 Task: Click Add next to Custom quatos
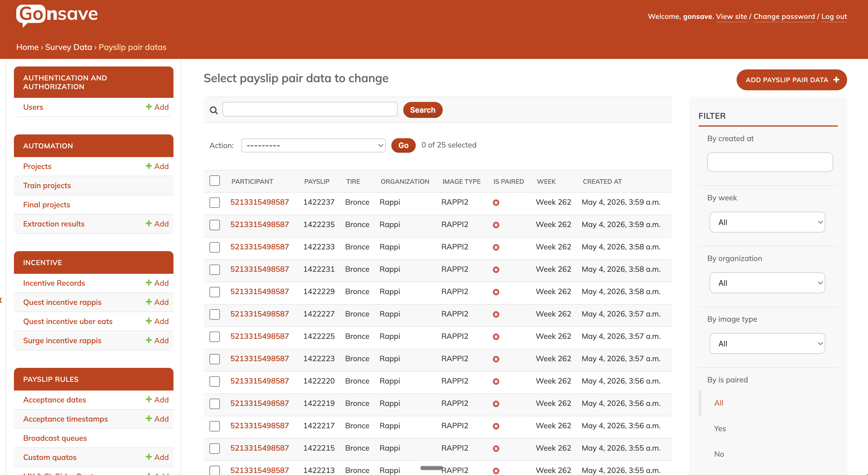pos(157,457)
